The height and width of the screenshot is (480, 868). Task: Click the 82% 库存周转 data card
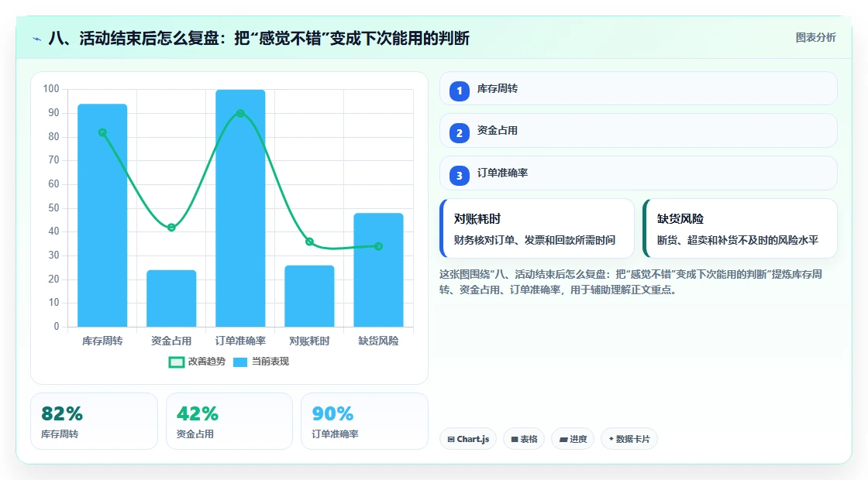94,421
